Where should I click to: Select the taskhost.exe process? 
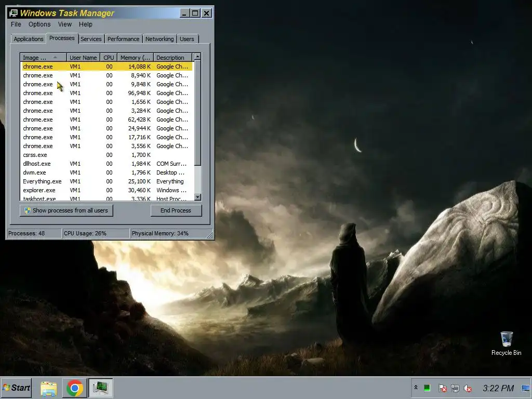(x=107, y=198)
